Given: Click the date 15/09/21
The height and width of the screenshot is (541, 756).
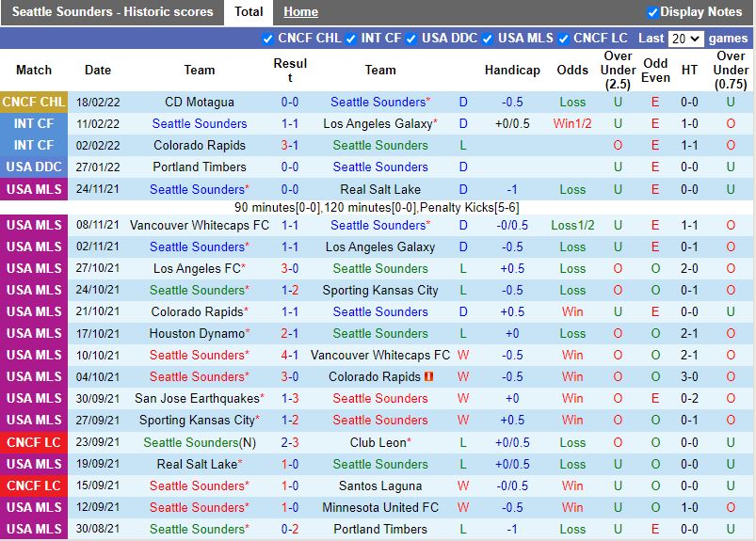Looking at the screenshot, I should click(98, 485).
